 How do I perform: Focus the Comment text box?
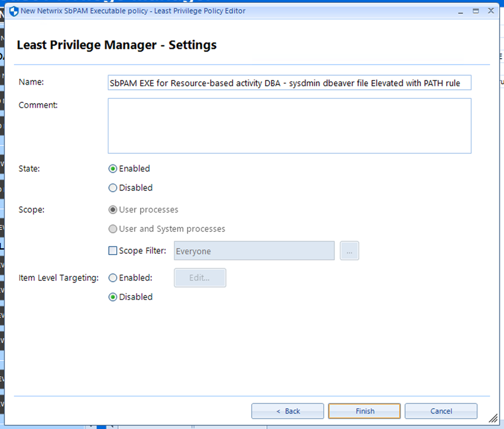289,126
